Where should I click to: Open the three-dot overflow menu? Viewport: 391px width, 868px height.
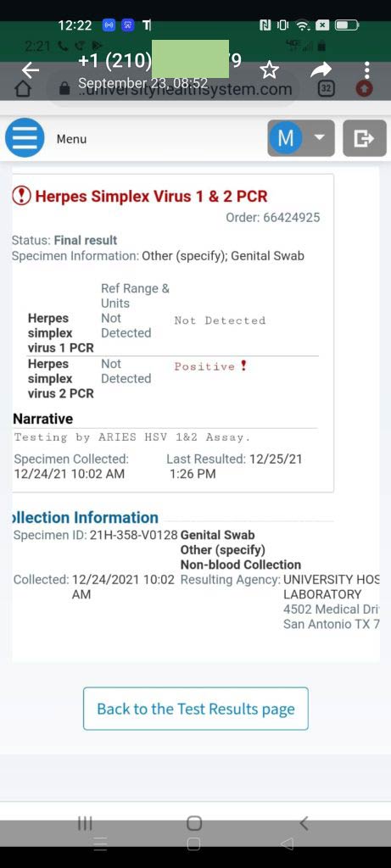pyautogui.click(x=366, y=70)
